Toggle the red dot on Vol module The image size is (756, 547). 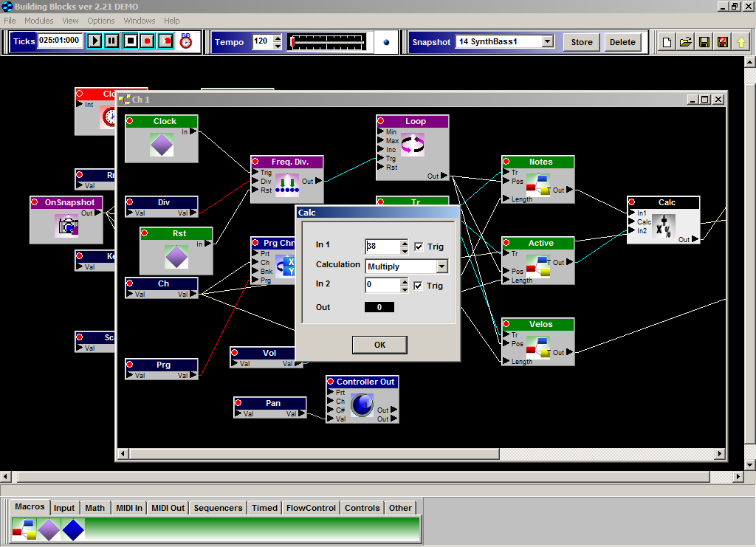234,353
